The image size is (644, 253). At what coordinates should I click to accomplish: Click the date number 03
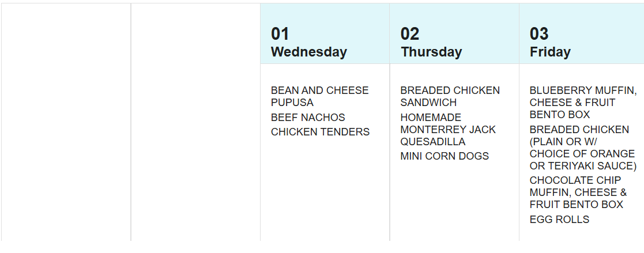point(539,34)
